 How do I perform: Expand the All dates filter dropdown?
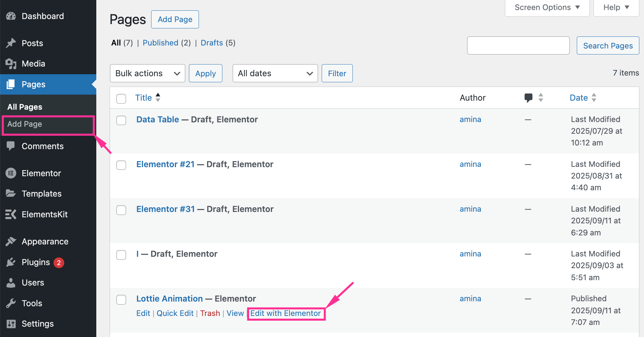275,73
